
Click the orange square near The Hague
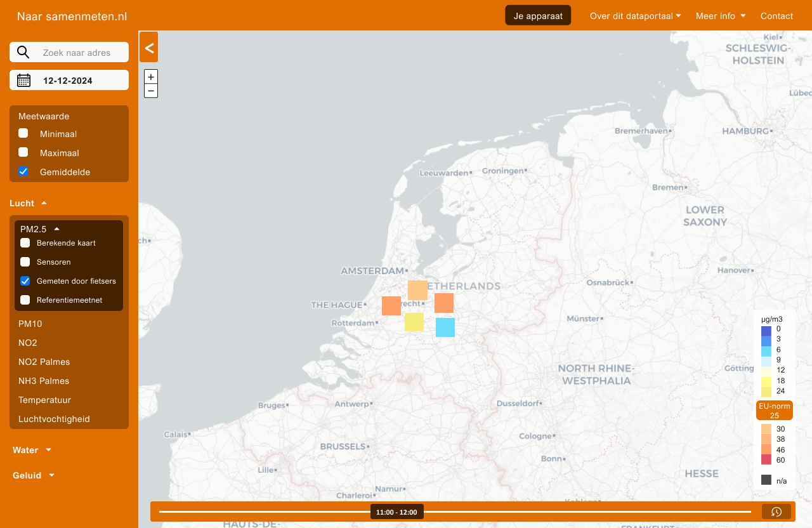coord(391,306)
